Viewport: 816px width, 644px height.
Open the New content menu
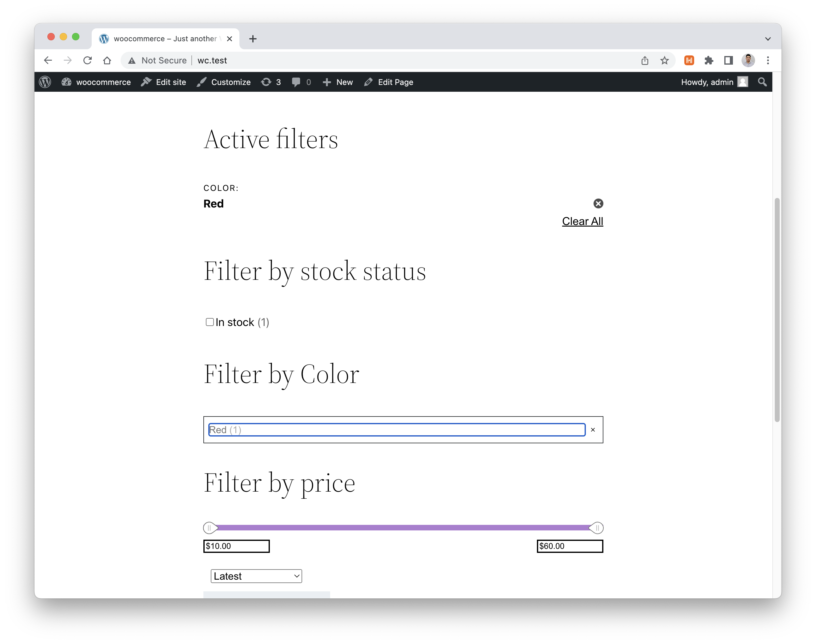pyautogui.click(x=338, y=82)
